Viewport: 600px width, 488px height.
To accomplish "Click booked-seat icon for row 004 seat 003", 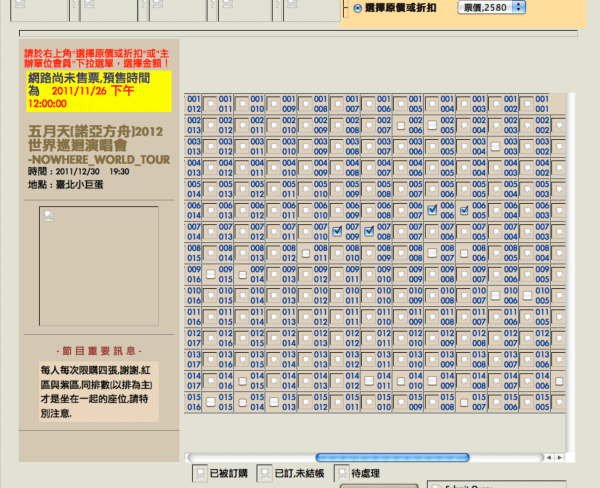I will pyautogui.click(x=495, y=168).
